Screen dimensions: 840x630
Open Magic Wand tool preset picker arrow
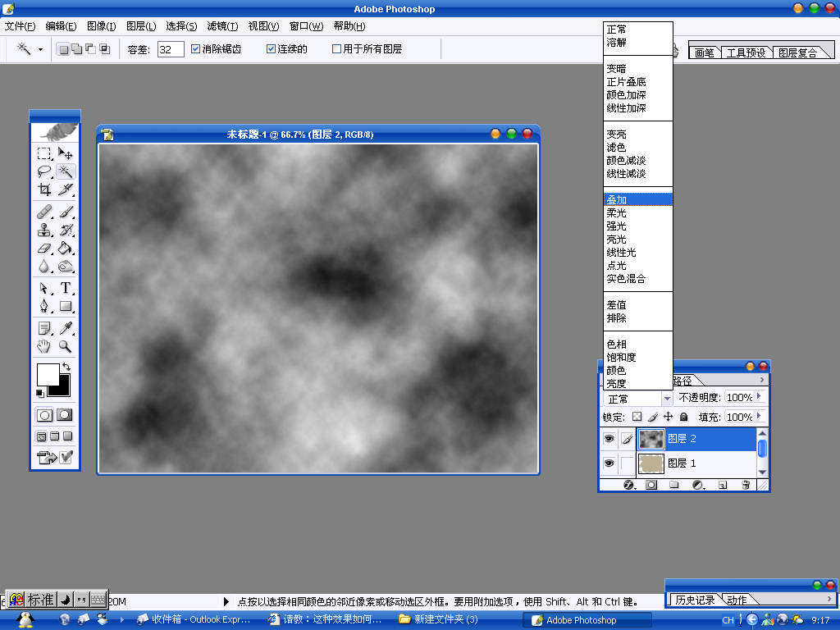click(40, 49)
